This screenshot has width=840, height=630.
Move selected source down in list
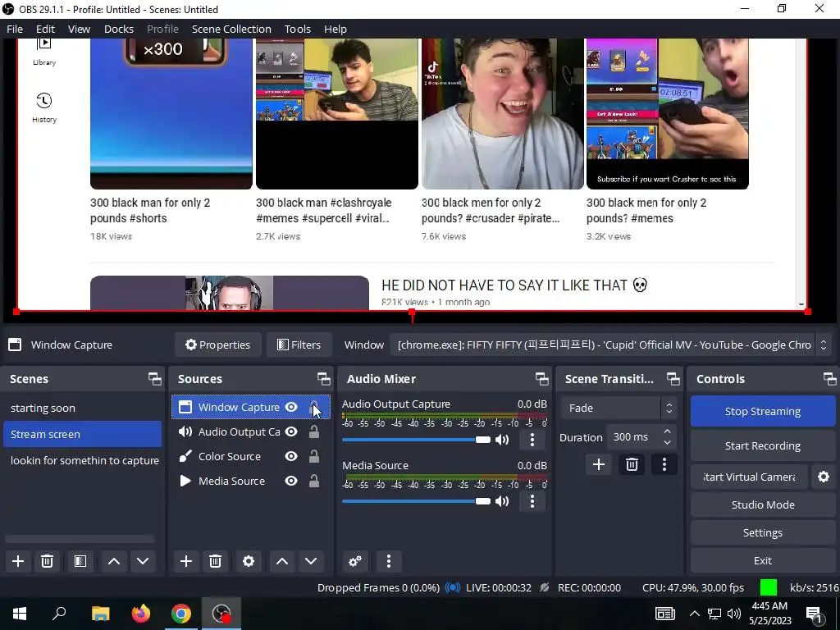311,561
